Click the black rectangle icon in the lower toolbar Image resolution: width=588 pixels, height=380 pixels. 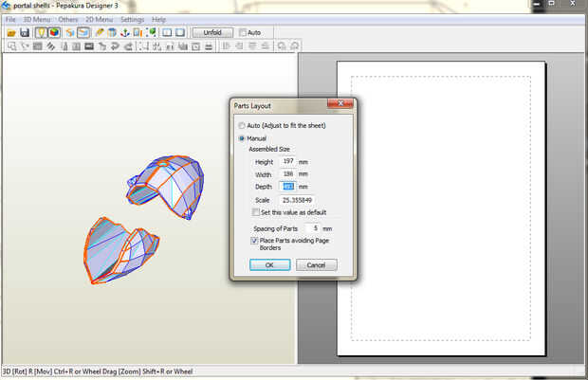(x=89, y=46)
